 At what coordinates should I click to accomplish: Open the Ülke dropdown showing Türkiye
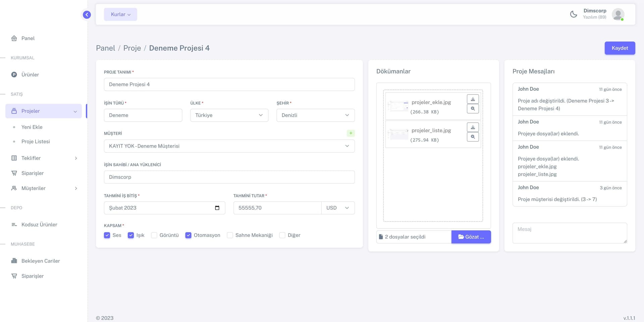pos(229,115)
